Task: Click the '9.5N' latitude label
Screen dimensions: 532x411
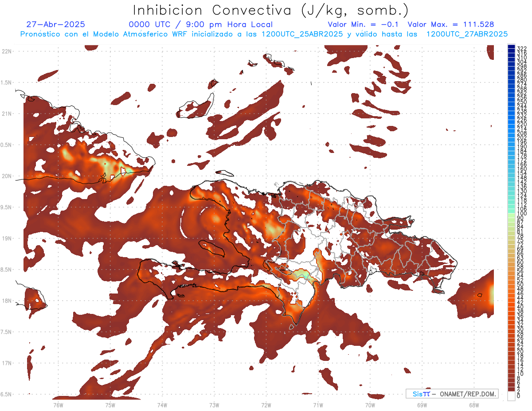Action: click(x=7, y=207)
